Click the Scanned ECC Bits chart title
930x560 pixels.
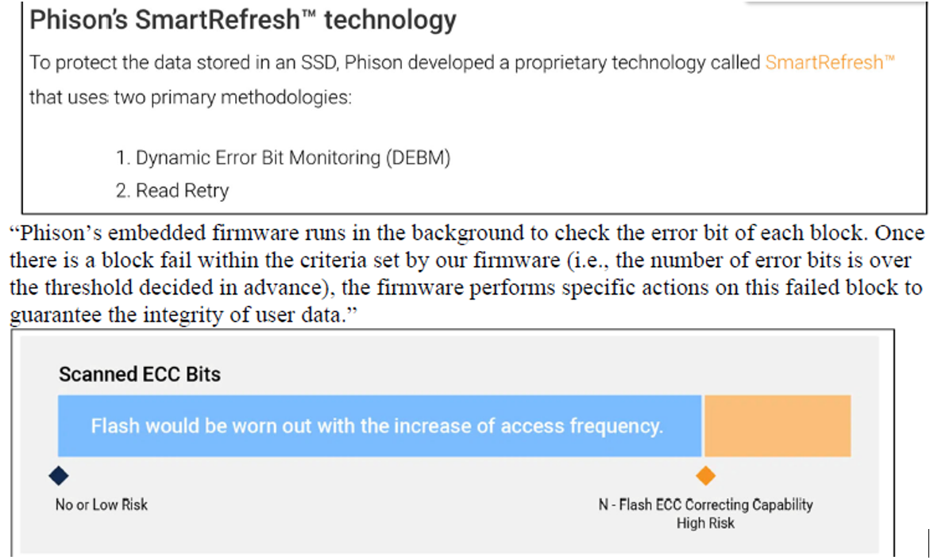[x=140, y=374]
